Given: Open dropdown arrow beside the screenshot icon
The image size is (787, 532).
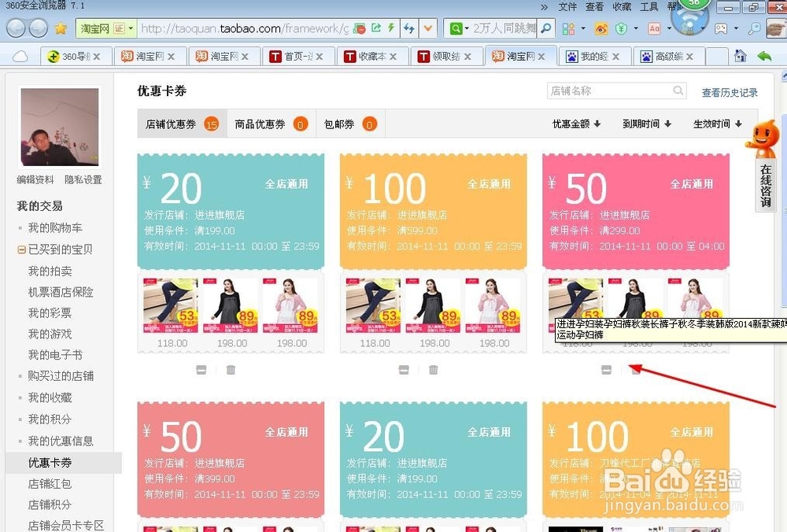Looking at the screenshot, I should [x=736, y=28].
